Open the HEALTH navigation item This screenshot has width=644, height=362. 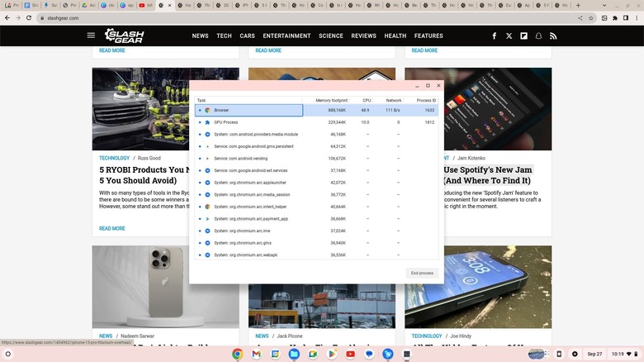click(395, 36)
